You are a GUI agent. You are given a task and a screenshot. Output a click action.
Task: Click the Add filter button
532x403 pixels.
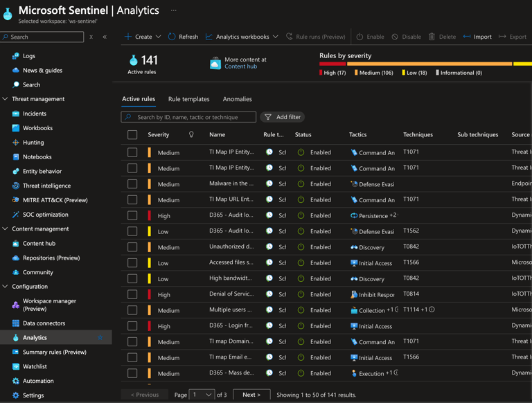(x=283, y=117)
